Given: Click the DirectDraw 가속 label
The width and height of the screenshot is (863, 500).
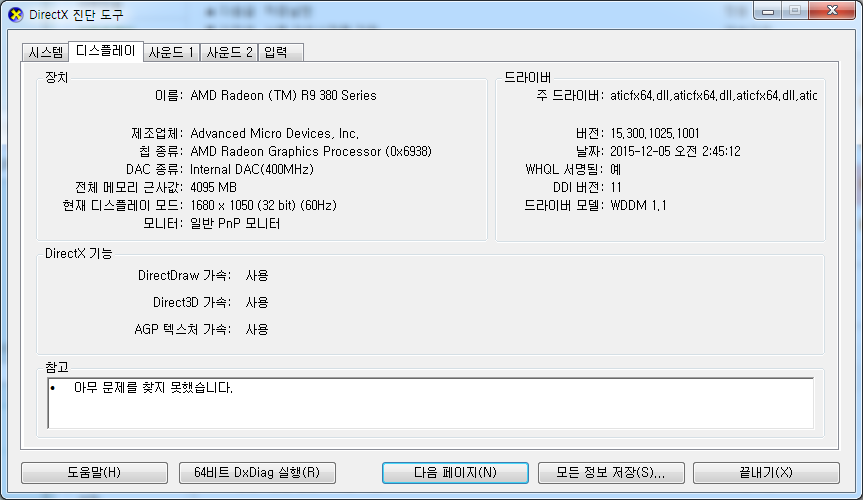Looking at the screenshot, I should point(185,275).
